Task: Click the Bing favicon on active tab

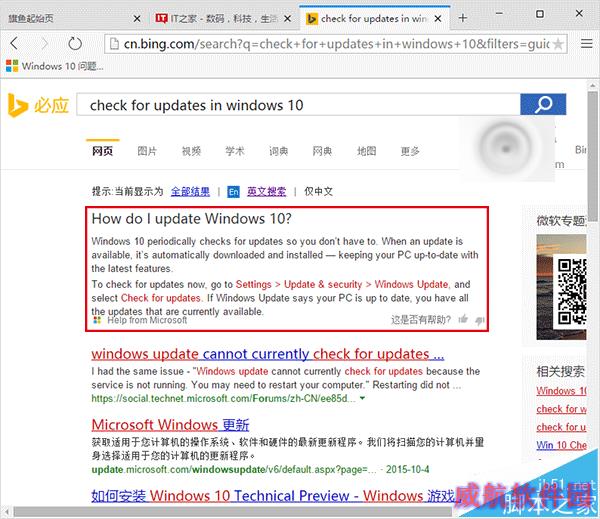Action: pyautogui.click(x=312, y=18)
